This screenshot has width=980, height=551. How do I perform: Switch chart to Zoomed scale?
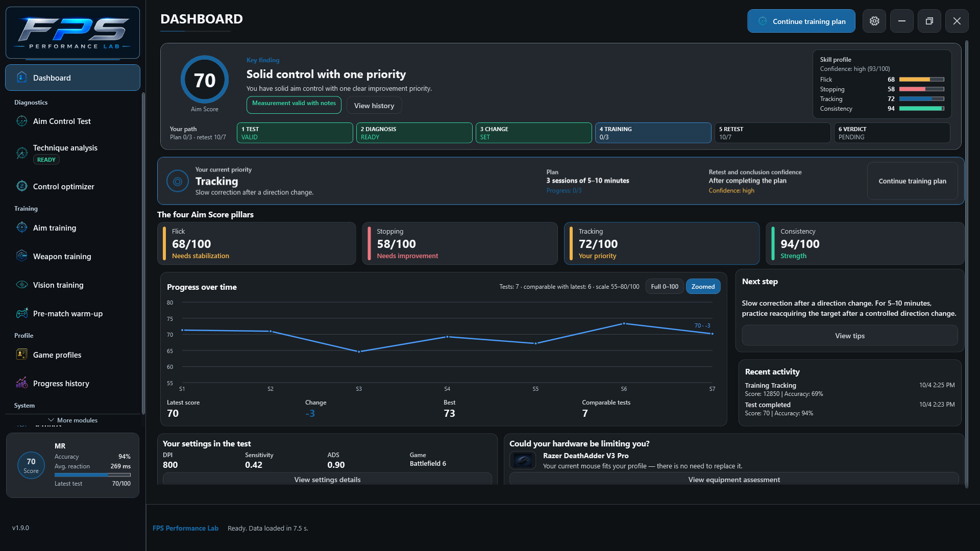point(703,287)
